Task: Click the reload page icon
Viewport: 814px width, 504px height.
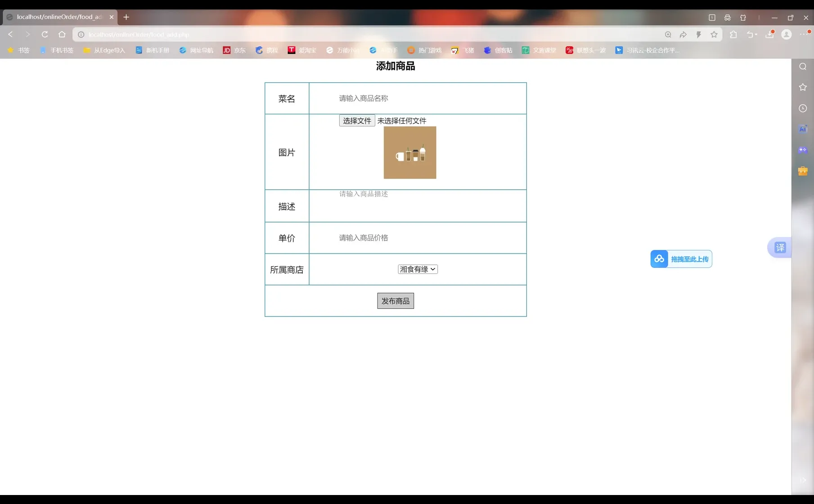Action: pos(45,34)
